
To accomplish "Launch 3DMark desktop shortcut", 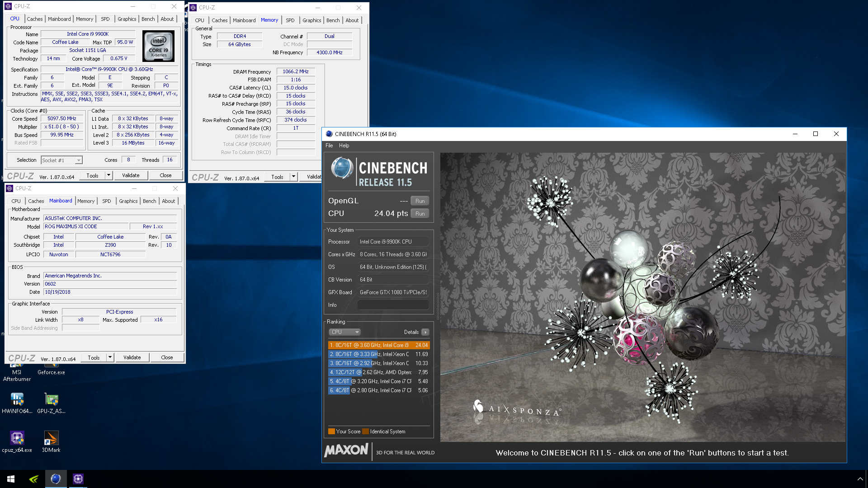I will (x=51, y=442).
